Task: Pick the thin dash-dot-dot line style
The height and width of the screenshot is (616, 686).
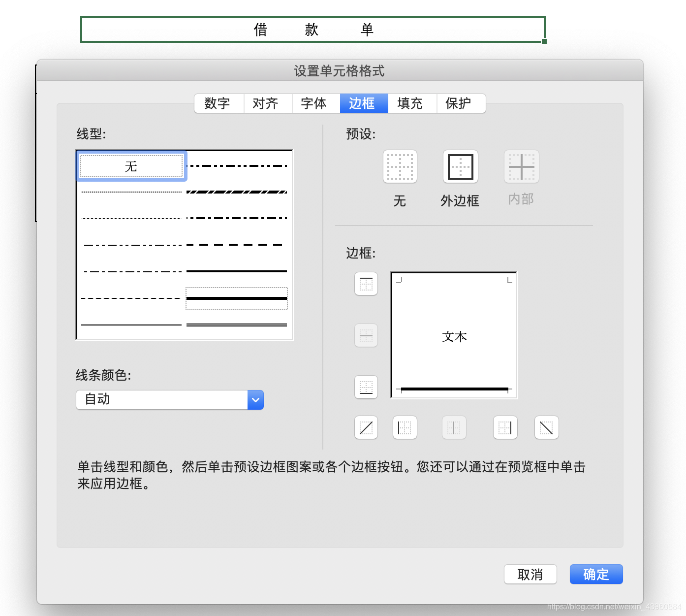Action: pos(131,245)
